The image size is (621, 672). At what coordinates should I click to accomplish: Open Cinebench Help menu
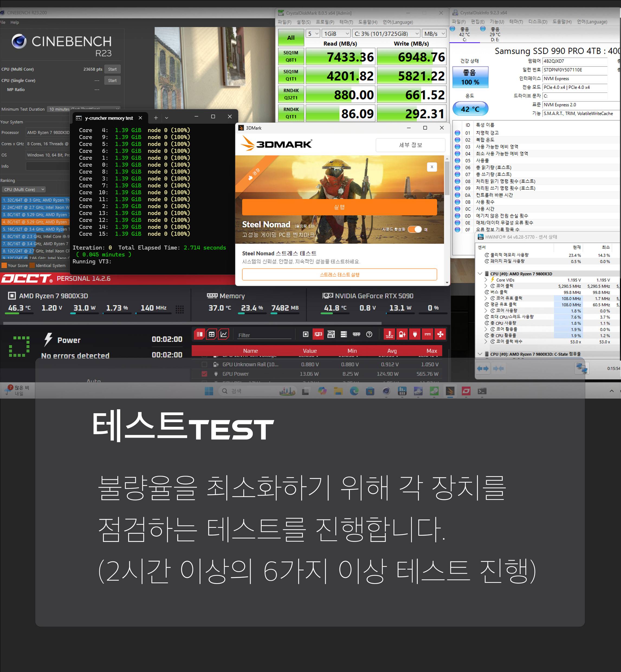point(15,22)
